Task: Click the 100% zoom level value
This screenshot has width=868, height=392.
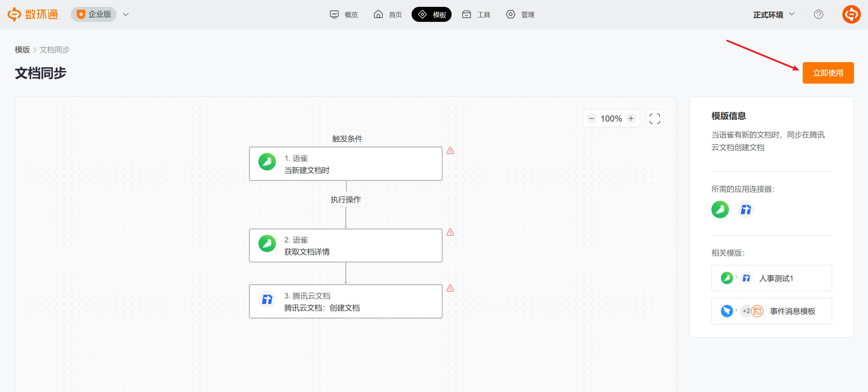Action: 611,118
